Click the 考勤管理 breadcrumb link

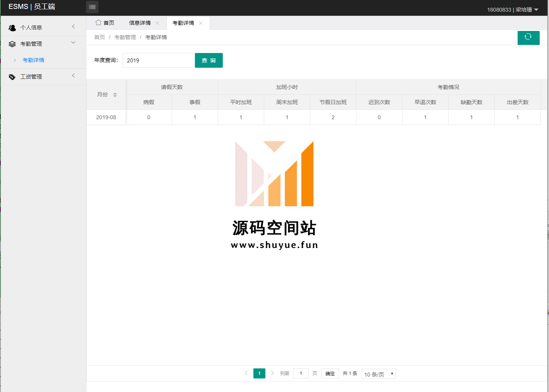(125, 38)
